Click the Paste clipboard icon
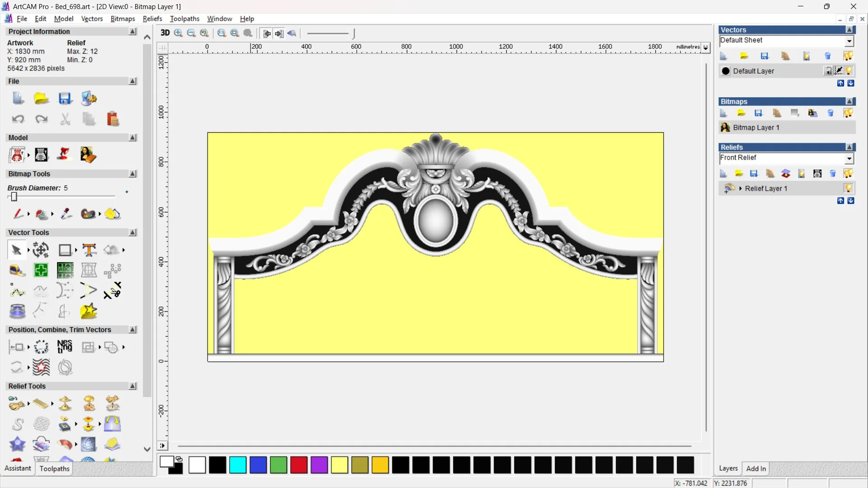The image size is (868, 488). (113, 119)
